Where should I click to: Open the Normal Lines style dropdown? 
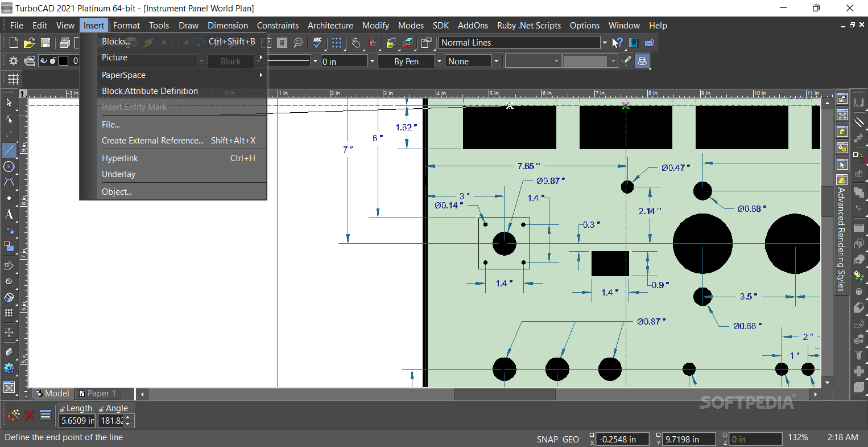[604, 43]
